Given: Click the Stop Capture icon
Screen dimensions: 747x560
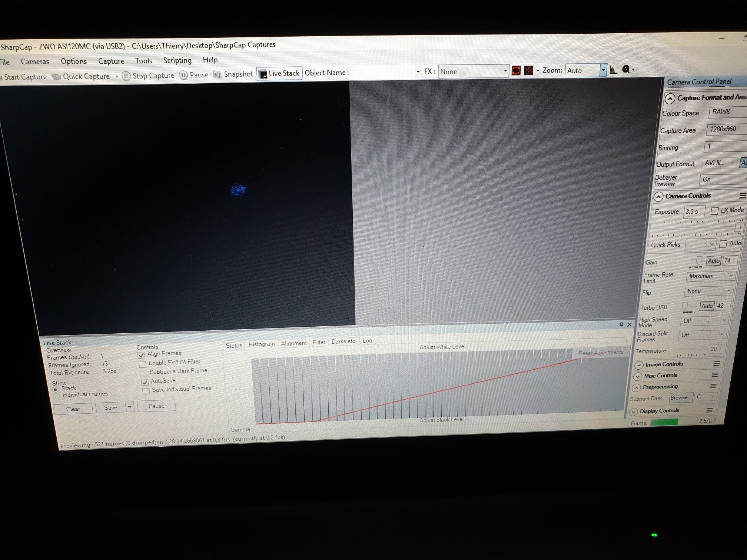Looking at the screenshot, I should click(126, 76).
